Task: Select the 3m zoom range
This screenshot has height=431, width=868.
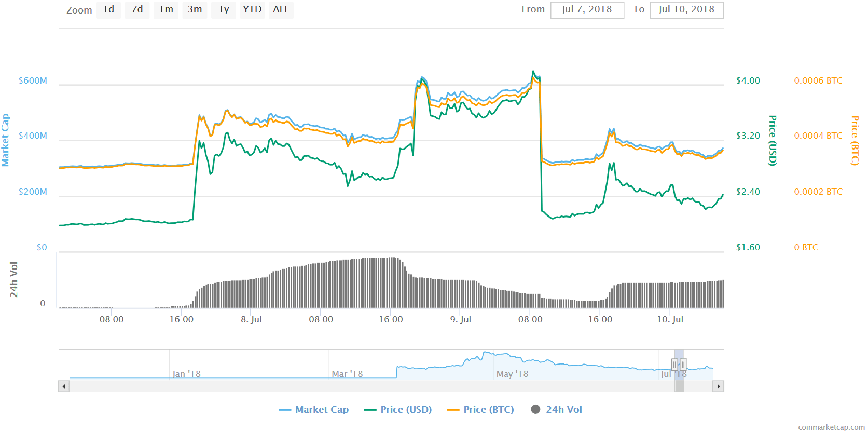Action: 195,10
